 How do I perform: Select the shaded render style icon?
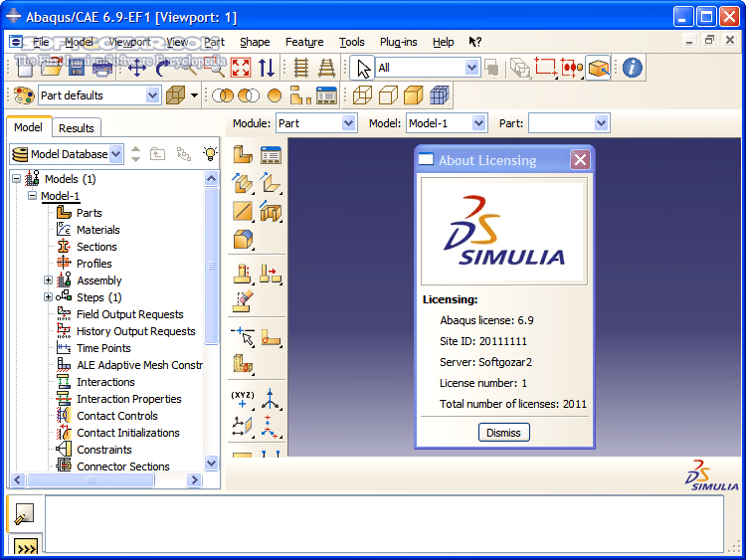point(413,95)
